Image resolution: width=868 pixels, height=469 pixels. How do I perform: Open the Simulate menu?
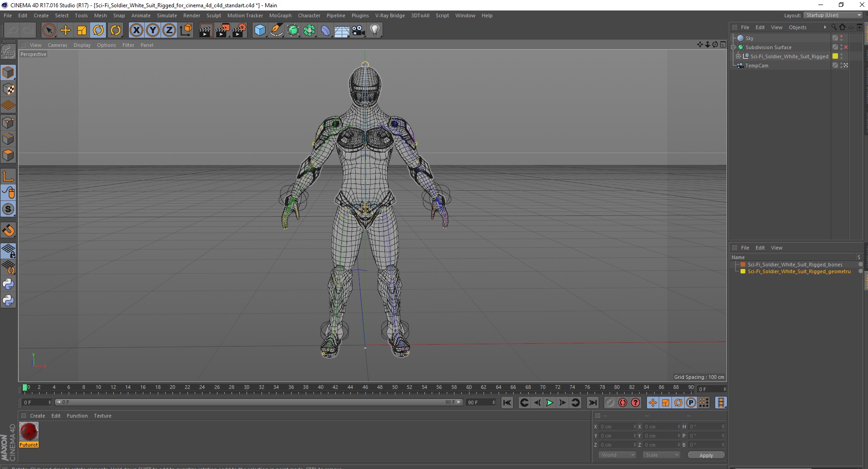point(167,15)
